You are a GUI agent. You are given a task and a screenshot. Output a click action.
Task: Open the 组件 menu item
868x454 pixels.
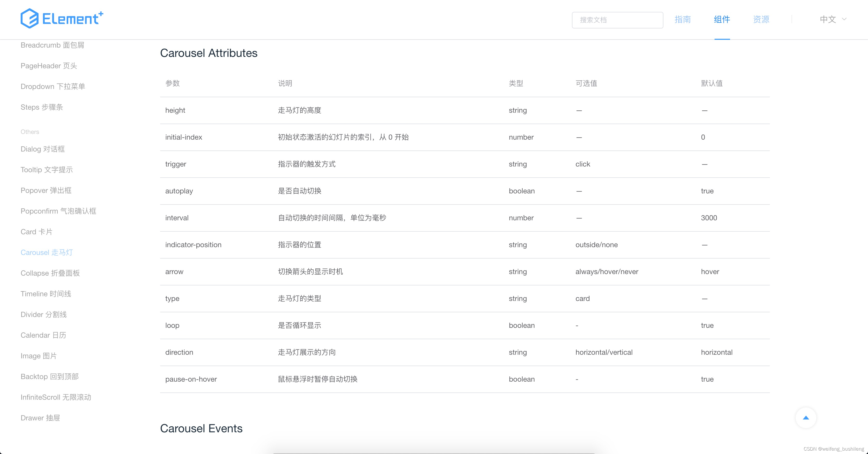(x=722, y=20)
